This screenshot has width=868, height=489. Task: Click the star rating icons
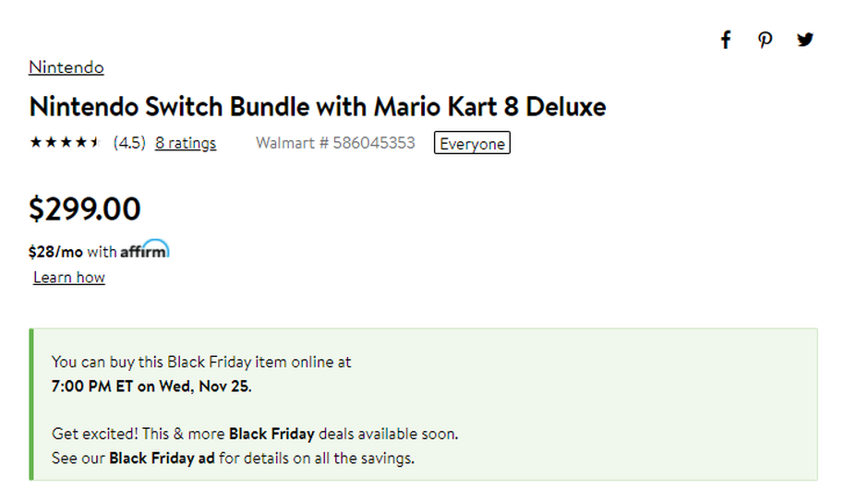(65, 143)
